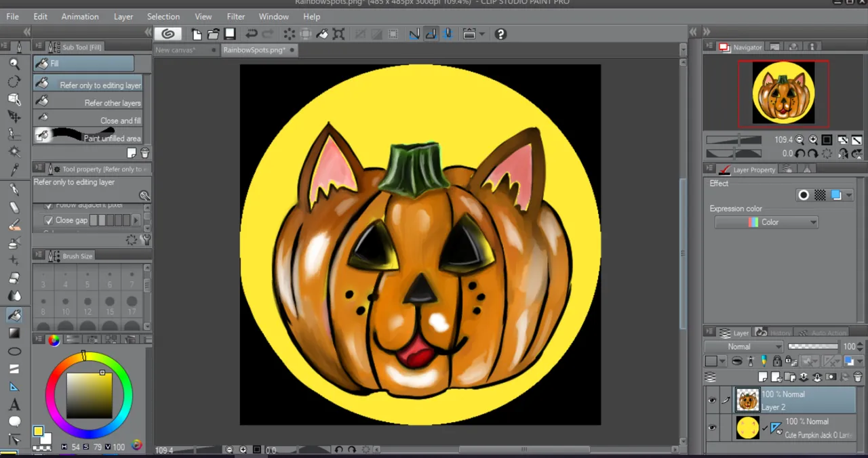
Task: Select the Magnifier zoom tool
Action: [14, 64]
